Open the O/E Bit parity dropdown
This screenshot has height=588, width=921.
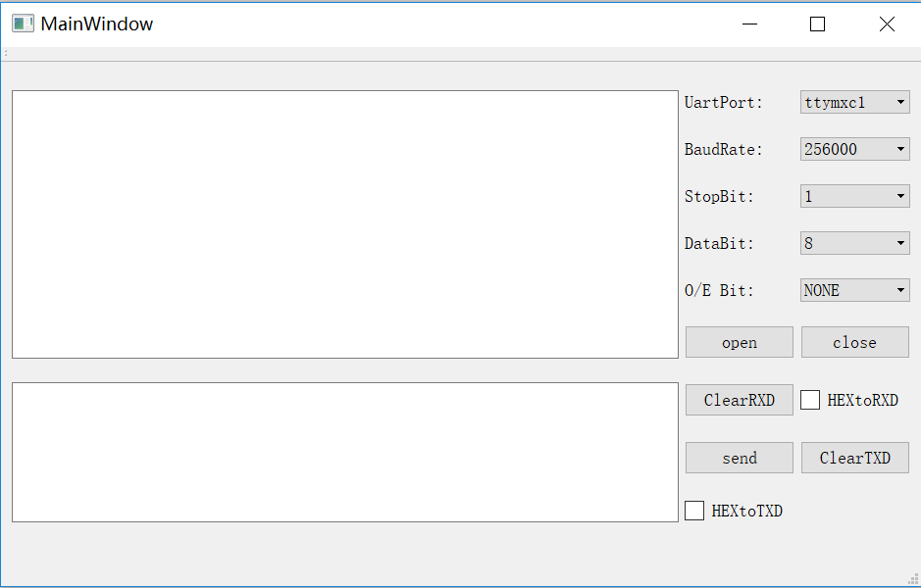(854, 290)
